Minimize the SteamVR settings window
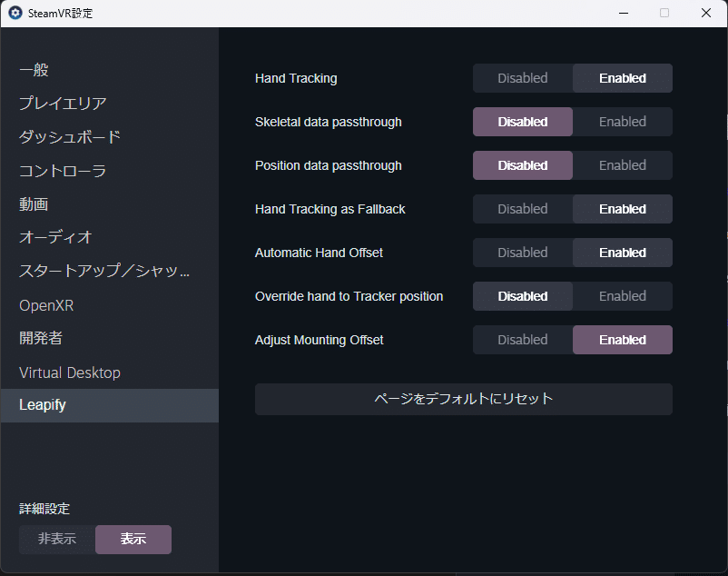728x576 pixels. pyautogui.click(x=624, y=13)
